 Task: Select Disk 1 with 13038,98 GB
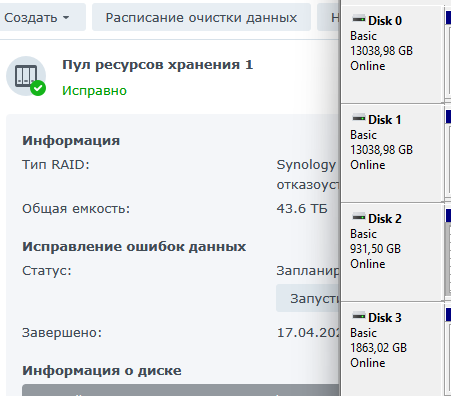392,153
